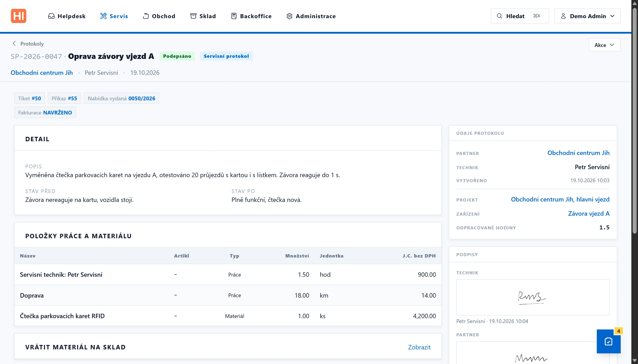Select row Čtečka parkovacích karet RFID
The height and width of the screenshot is (364, 638).
228,316
